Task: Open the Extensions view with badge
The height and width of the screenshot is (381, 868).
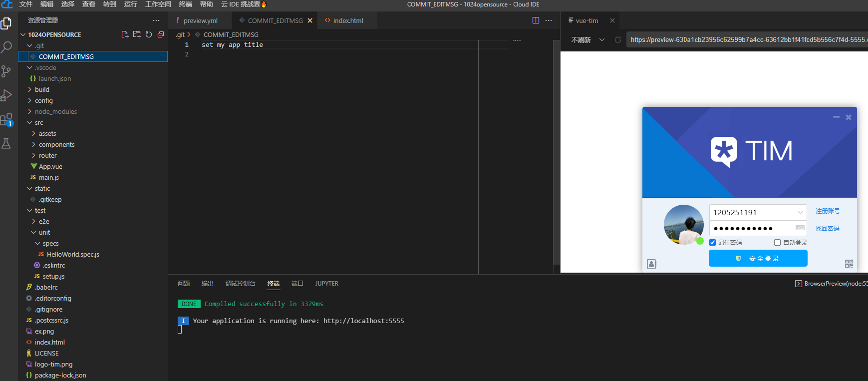Action: pyautogui.click(x=6, y=120)
